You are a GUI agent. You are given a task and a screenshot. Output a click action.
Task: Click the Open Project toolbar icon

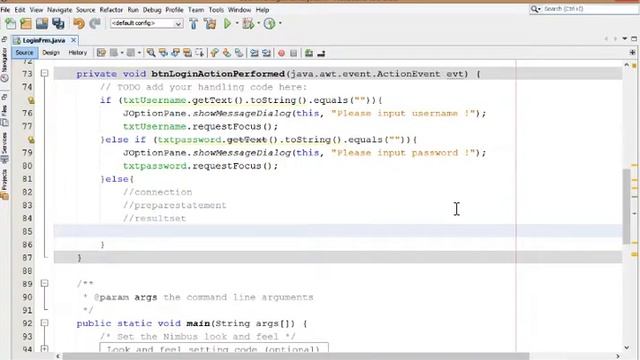click(x=42, y=24)
